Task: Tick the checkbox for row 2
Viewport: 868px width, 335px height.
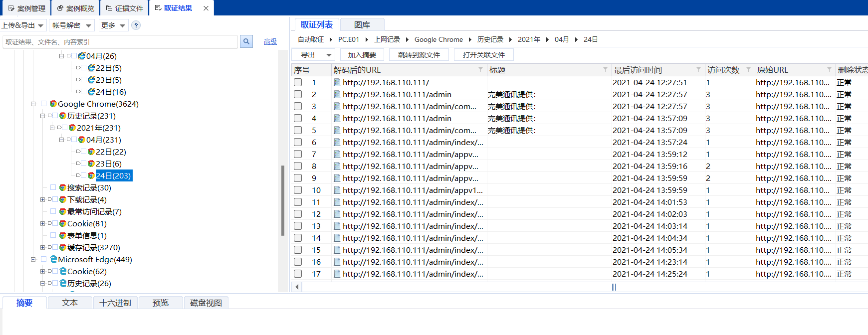Action: (298, 94)
